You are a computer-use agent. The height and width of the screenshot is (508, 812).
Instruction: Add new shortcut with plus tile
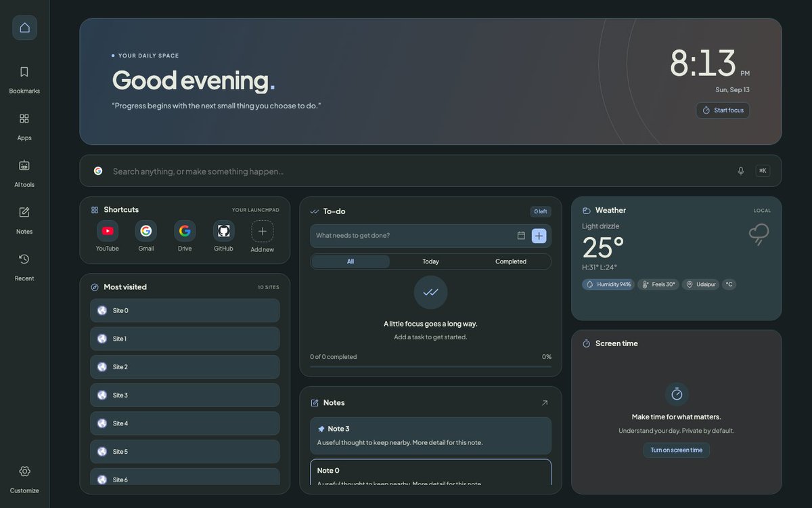tap(263, 237)
